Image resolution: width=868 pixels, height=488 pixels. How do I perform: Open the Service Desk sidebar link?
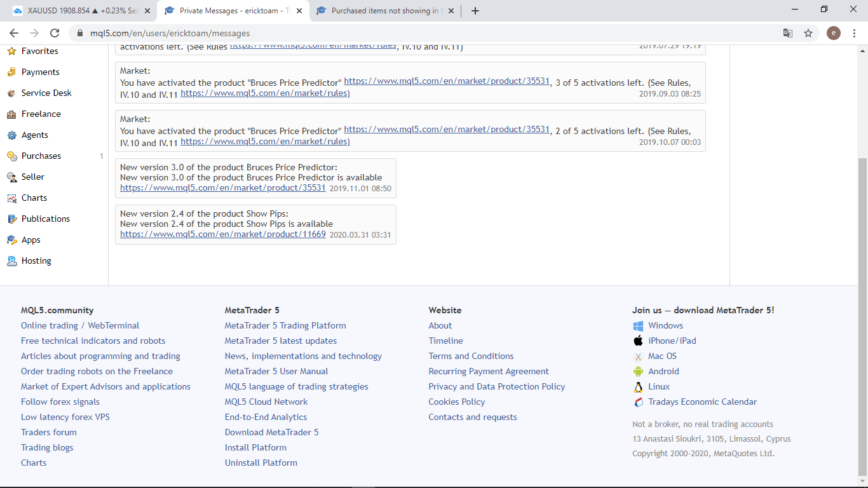[46, 93]
